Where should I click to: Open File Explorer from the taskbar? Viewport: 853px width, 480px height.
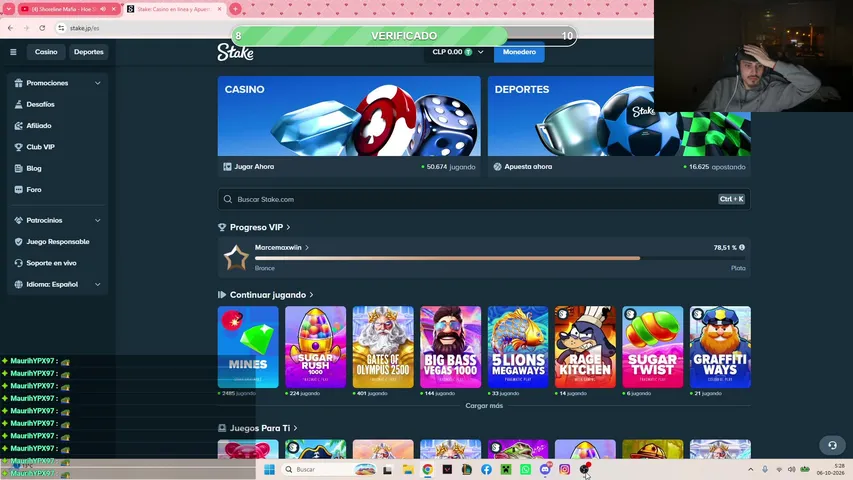click(x=408, y=469)
